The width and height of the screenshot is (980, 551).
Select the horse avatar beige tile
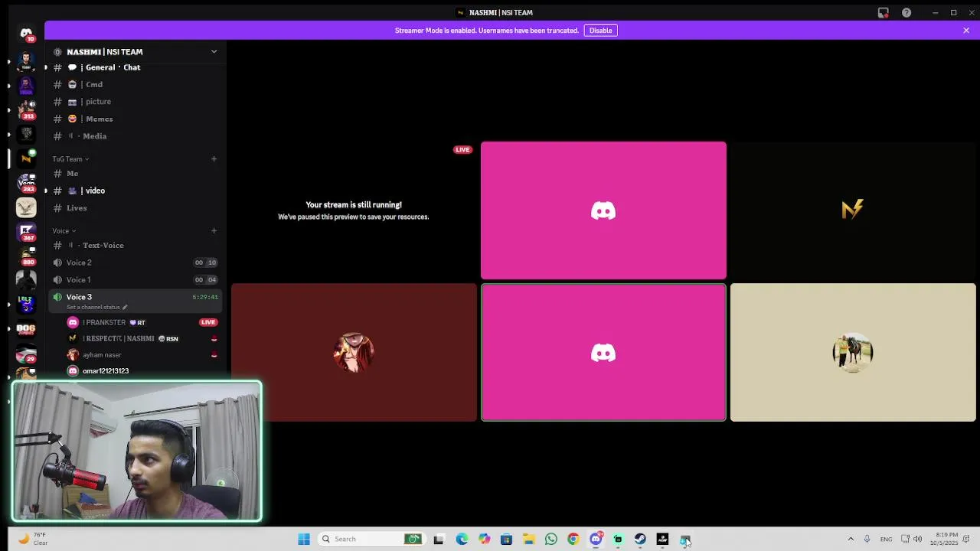click(x=853, y=353)
